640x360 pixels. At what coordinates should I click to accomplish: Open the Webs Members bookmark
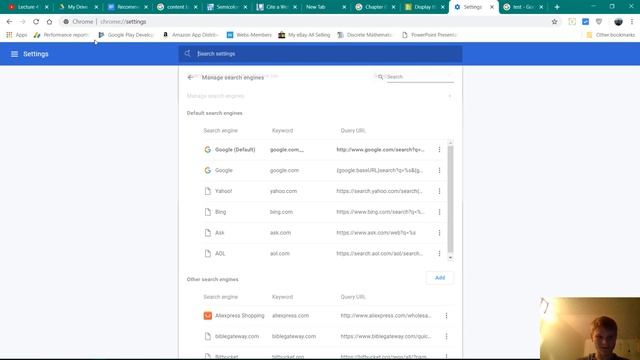click(x=249, y=35)
